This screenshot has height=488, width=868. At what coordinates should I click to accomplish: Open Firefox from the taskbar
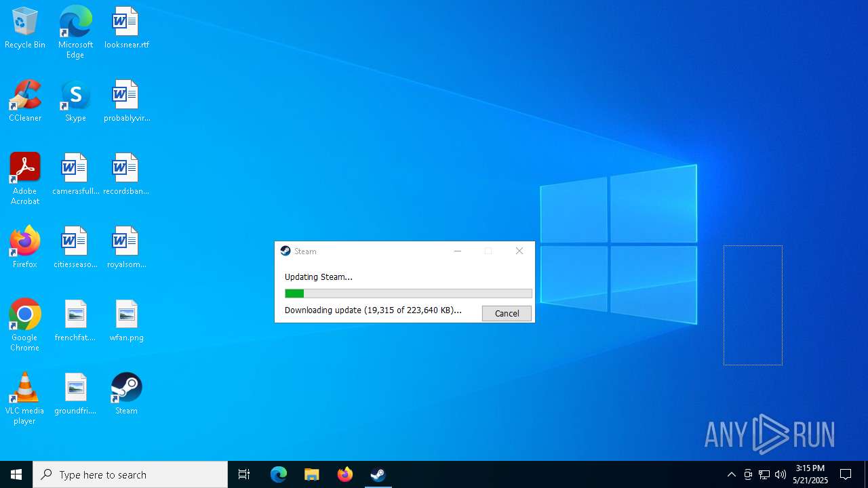tap(345, 474)
